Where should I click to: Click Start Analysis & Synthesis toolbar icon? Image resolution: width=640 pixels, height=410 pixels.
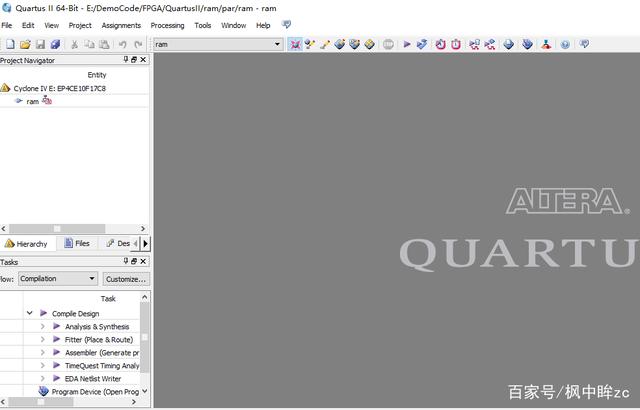click(x=422, y=44)
